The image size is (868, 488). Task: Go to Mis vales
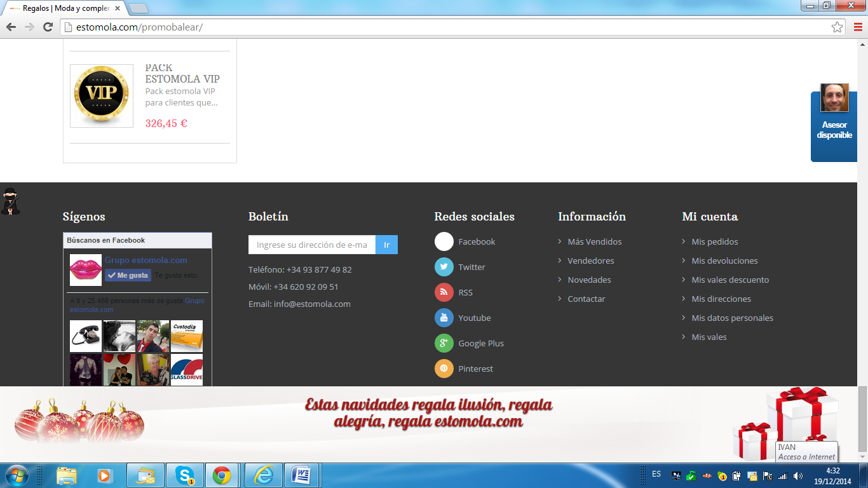click(709, 337)
